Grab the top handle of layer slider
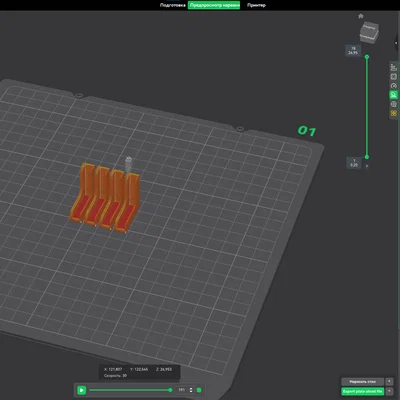Image resolution: width=400 pixels, height=400 pixels. (367, 57)
